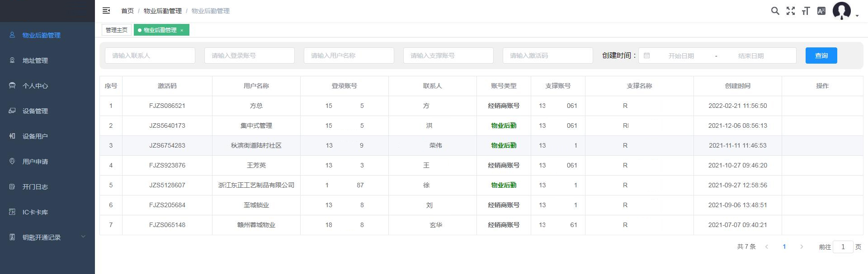
Task: Open the 开始日期 date picker
Action: point(681,56)
